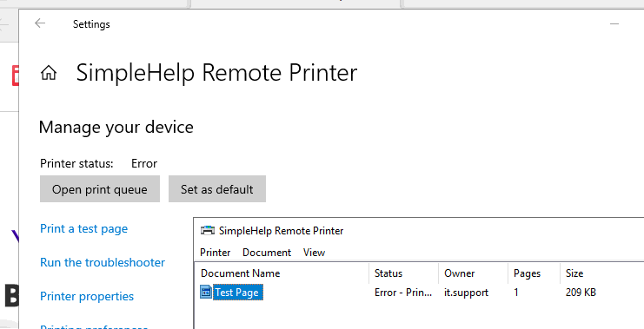The image size is (644, 329).
Task: Select the Test Page document icon
Action: [x=206, y=292]
